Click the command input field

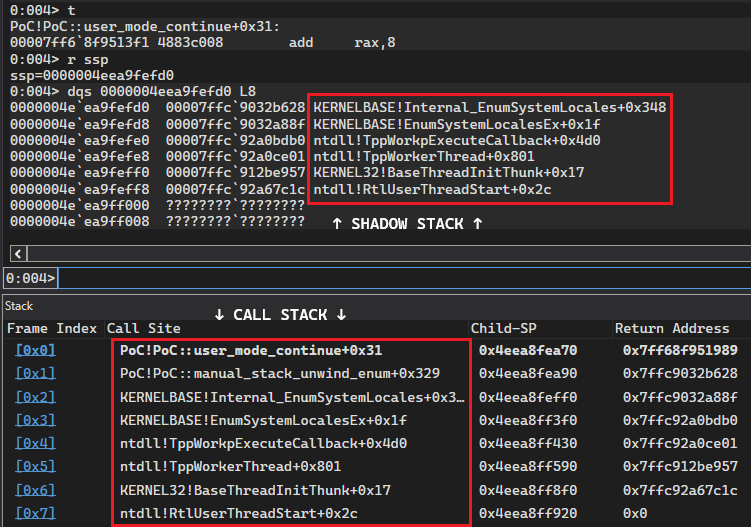[x=404, y=278]
